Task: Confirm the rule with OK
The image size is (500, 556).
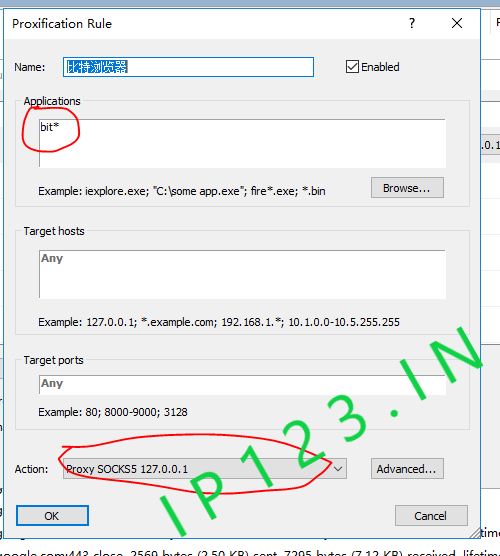Action: pyautogui.click(x=52, y=516)
